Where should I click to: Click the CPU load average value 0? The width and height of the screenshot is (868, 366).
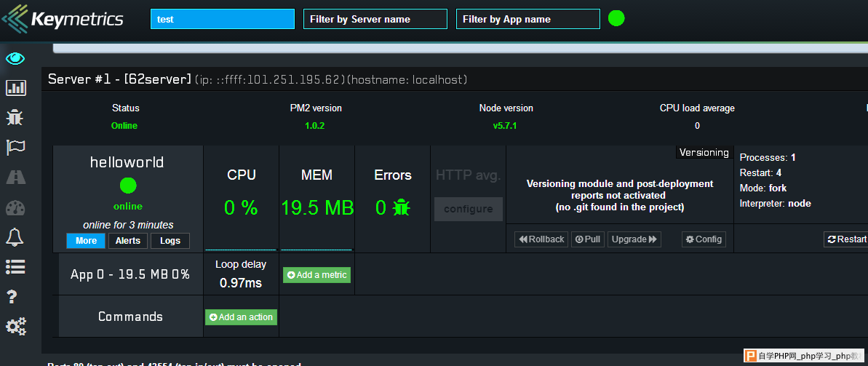697,126
